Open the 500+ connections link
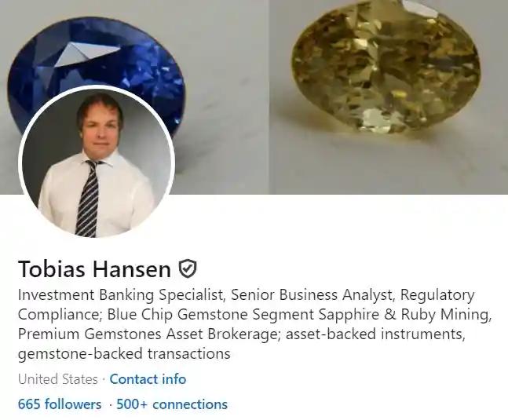Screen dimensions: 508x420 pos(172,404)
